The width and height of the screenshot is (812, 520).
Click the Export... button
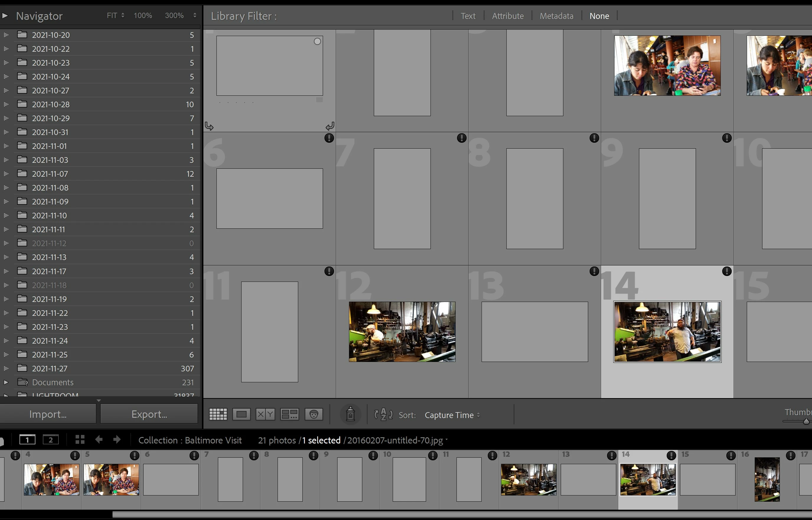tap(149, 414)
